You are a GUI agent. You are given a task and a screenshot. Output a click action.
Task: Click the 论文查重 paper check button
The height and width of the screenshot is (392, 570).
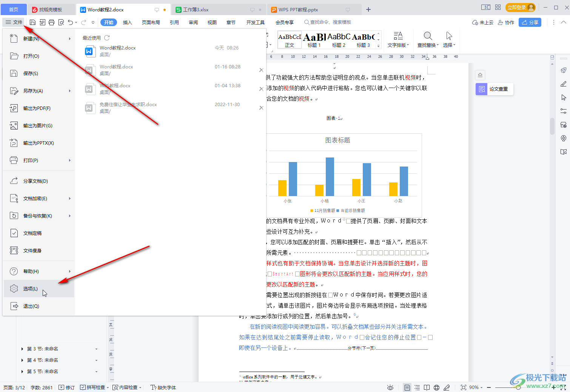(495, 89)
